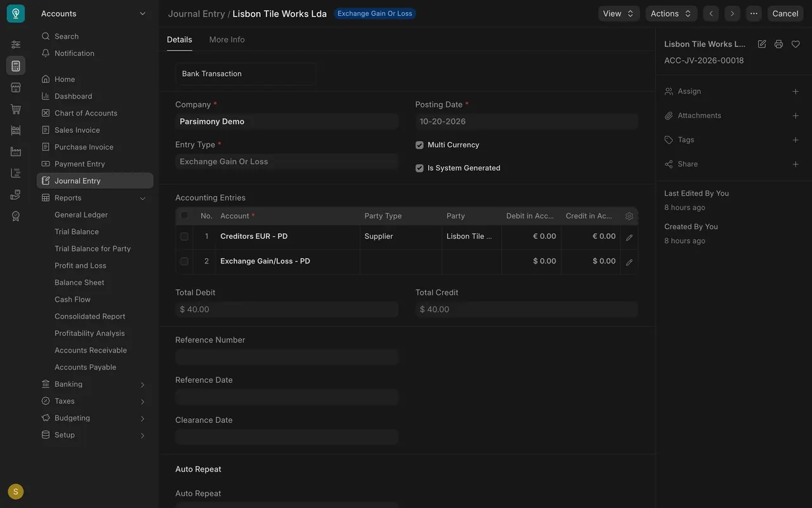812x508 pixels.
Task: Click the Bank Transaction button
Action: tap(246, 74)
